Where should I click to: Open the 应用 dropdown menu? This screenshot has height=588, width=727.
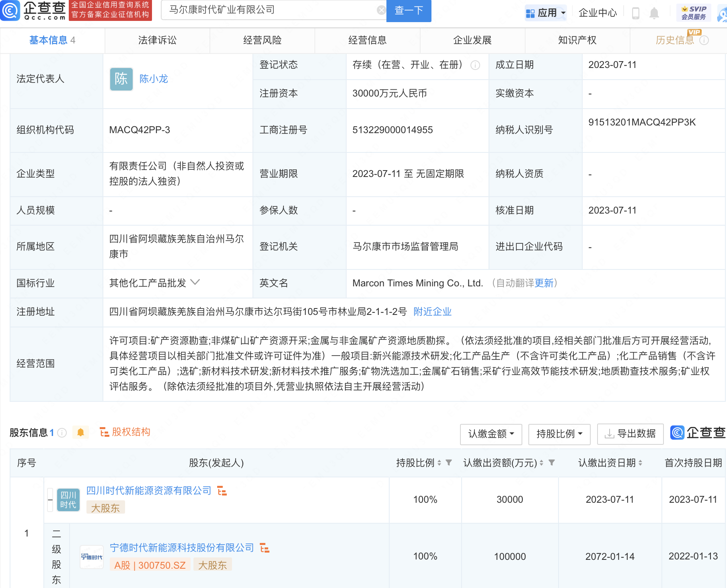546,12
